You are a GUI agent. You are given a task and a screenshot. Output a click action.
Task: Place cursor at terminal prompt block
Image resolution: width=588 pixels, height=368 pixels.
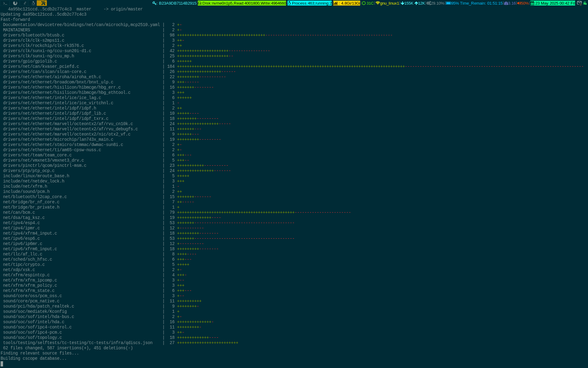coord(2,364)
